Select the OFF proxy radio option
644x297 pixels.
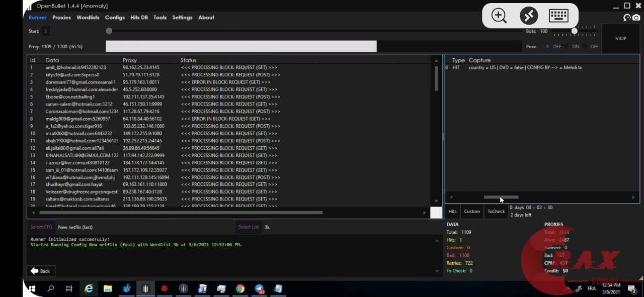point(585,46)
